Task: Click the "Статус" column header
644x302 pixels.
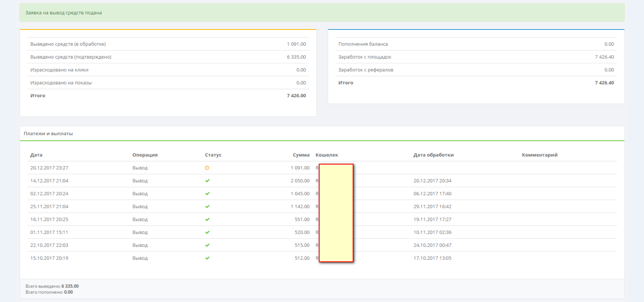Action: pyautogui.click(x=213, y=155)
